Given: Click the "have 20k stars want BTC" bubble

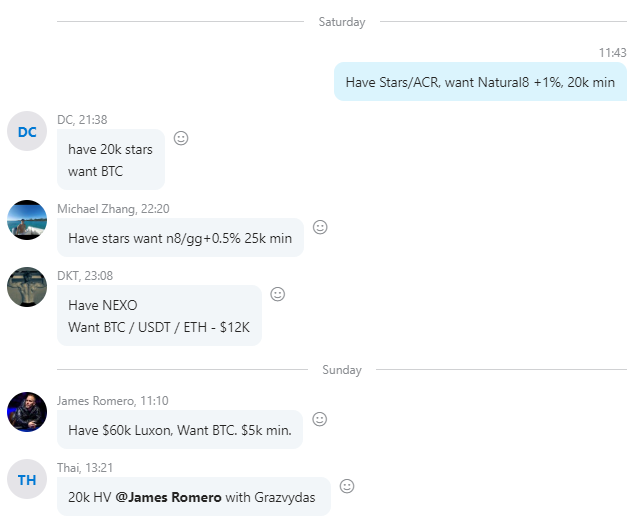Looking at the screenshot, I should click(x=110, y=160).
